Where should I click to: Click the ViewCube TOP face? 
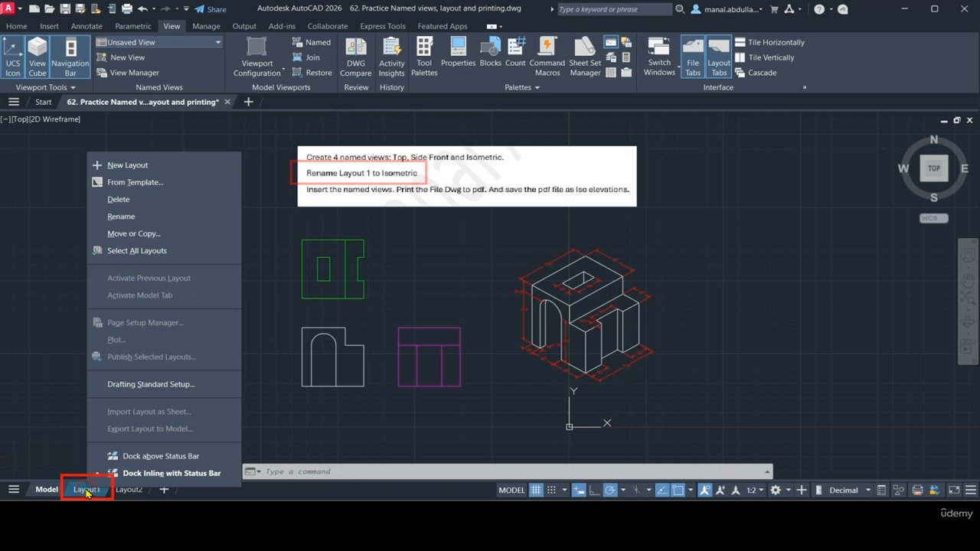(934, 168)
